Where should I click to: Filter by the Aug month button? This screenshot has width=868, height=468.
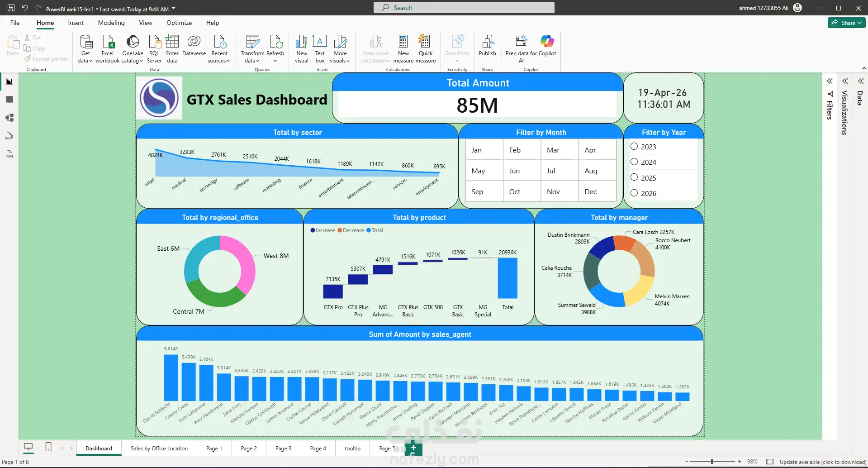[x=597, y=171]
